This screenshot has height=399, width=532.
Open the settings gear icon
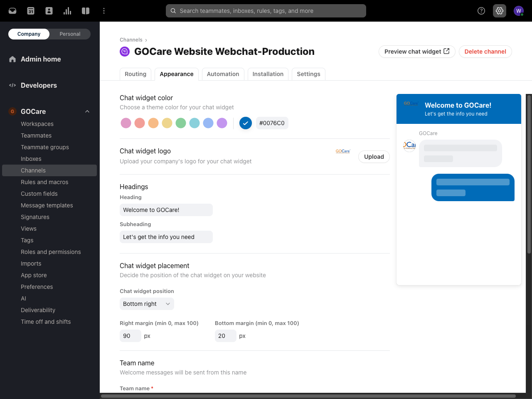pos(500,11)
